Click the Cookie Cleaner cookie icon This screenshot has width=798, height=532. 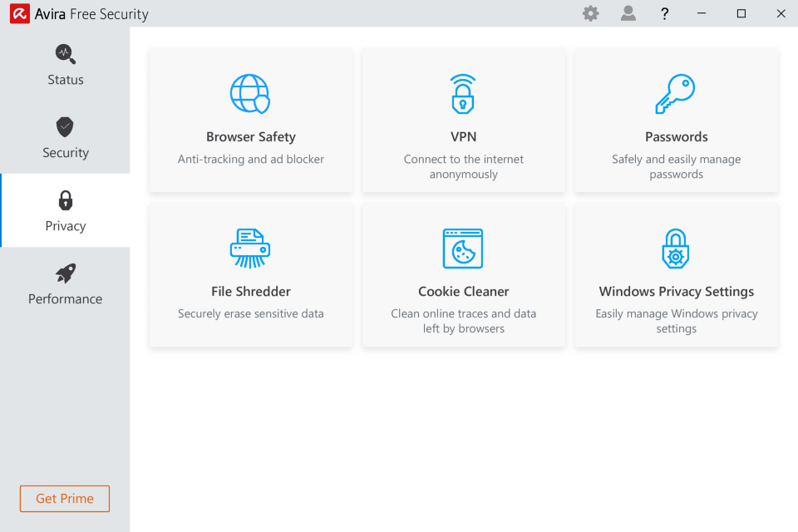463,249
